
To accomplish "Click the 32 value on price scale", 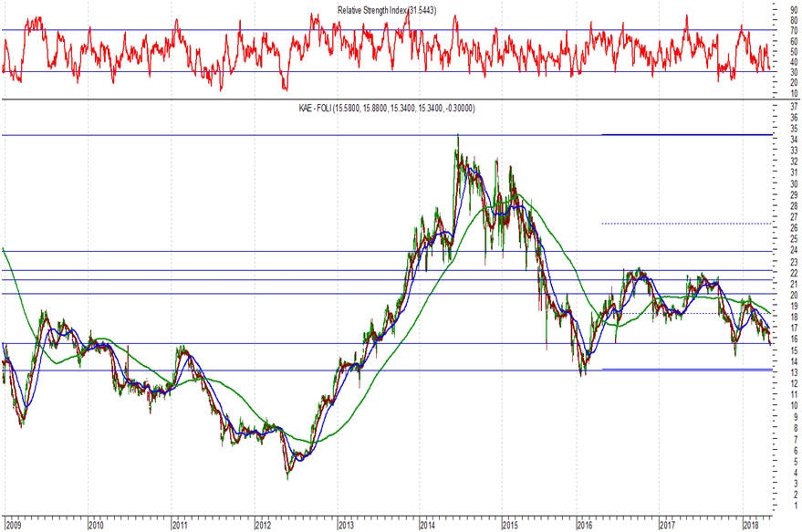I will [794, 162].
